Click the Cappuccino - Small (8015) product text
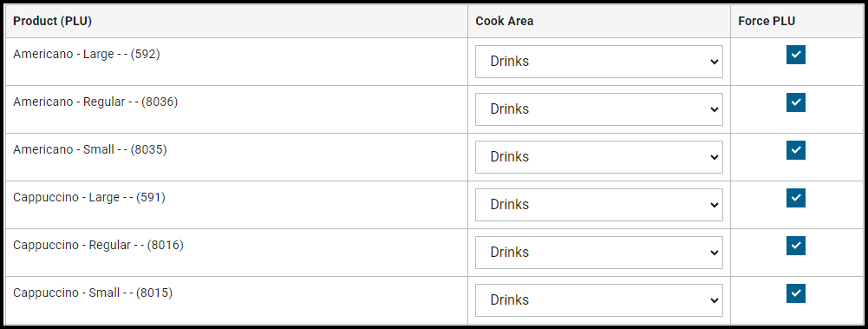The image size is (868, 329). tap(93, 293)
